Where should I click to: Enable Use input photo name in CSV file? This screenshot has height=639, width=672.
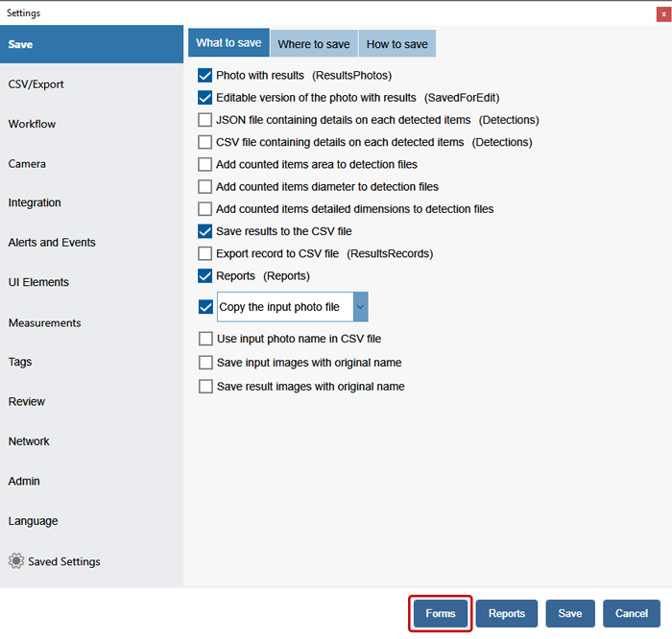pyautogui.click(x=204, y=339)
